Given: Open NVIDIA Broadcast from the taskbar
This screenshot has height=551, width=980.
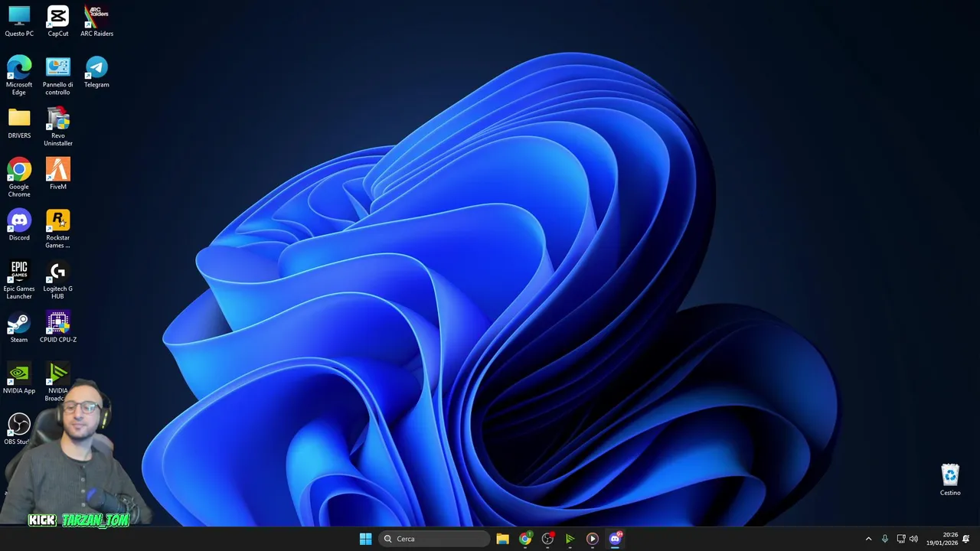Looking at the screenshot, I should (570, 539).
